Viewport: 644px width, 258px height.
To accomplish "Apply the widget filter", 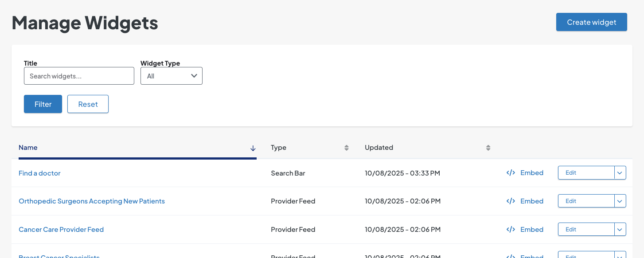I will coord(43,104).
